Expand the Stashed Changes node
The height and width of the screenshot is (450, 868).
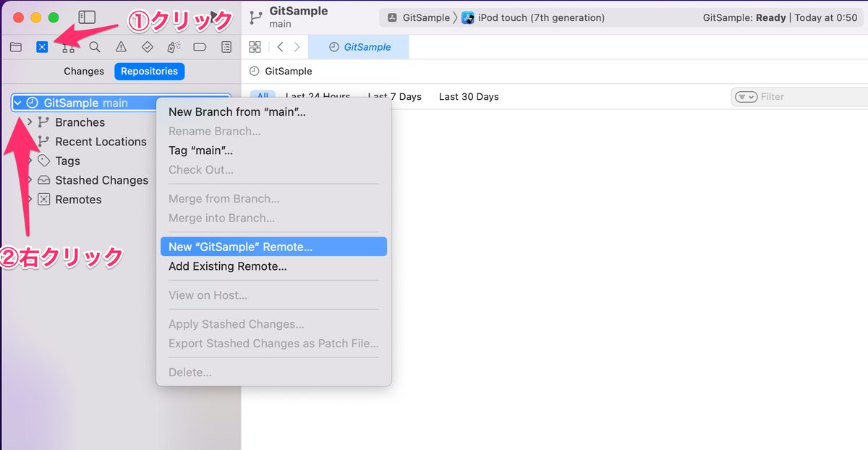click(x=30, y=180)
